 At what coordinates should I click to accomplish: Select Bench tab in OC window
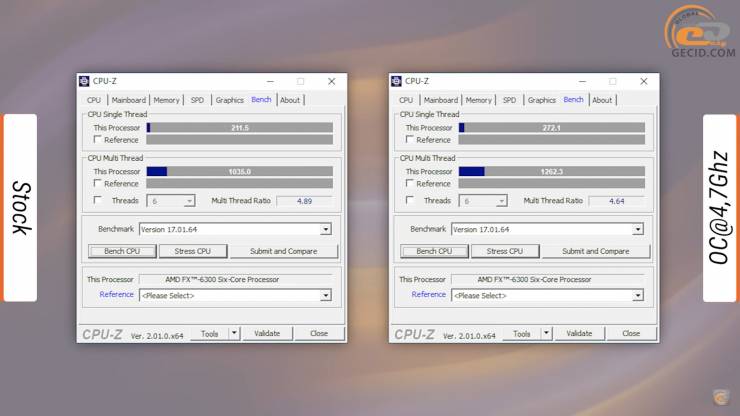click(x=573, y=100)
